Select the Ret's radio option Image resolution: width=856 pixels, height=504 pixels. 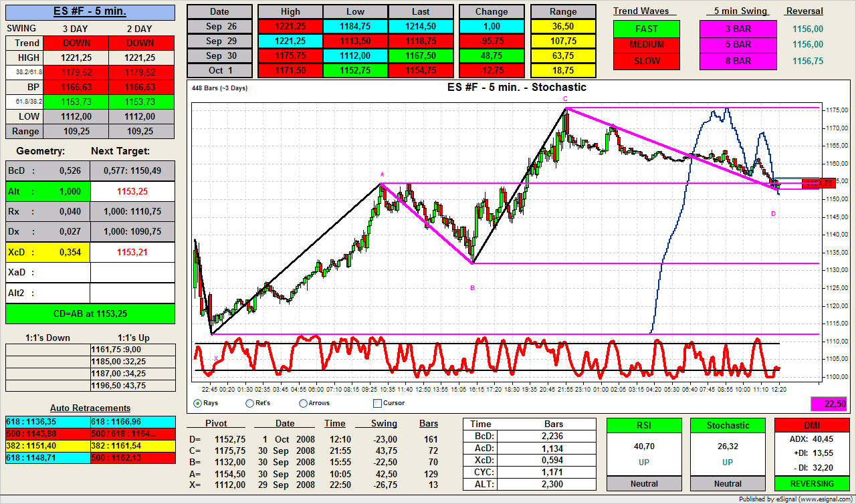coord(250,403)
